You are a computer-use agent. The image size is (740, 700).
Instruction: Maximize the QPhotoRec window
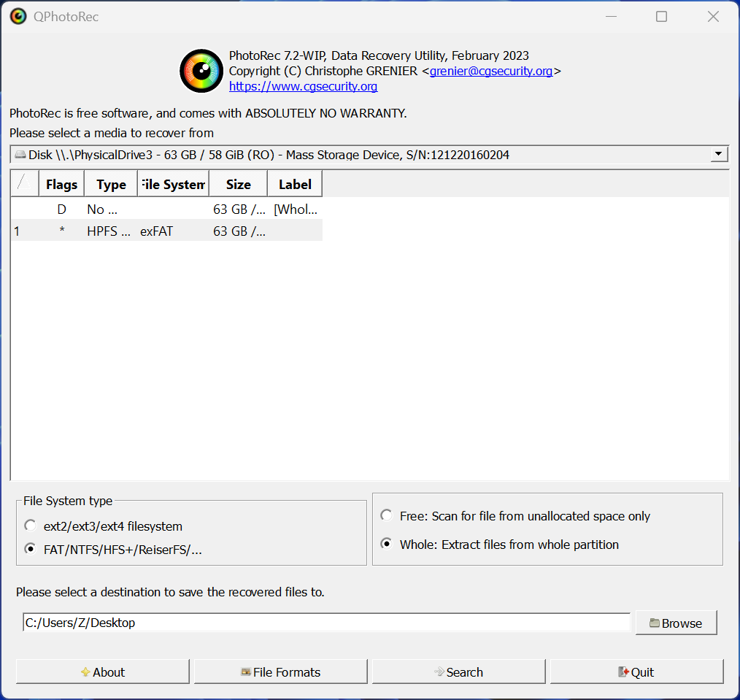(x=662, y=17)
